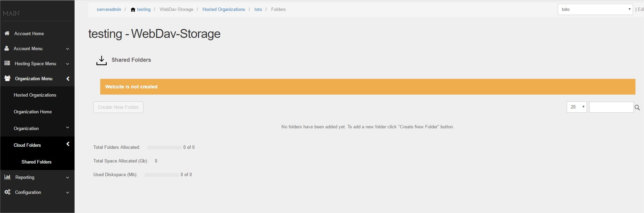Focus the folder search input field
644x213 pixels.
tap(611, 107)
